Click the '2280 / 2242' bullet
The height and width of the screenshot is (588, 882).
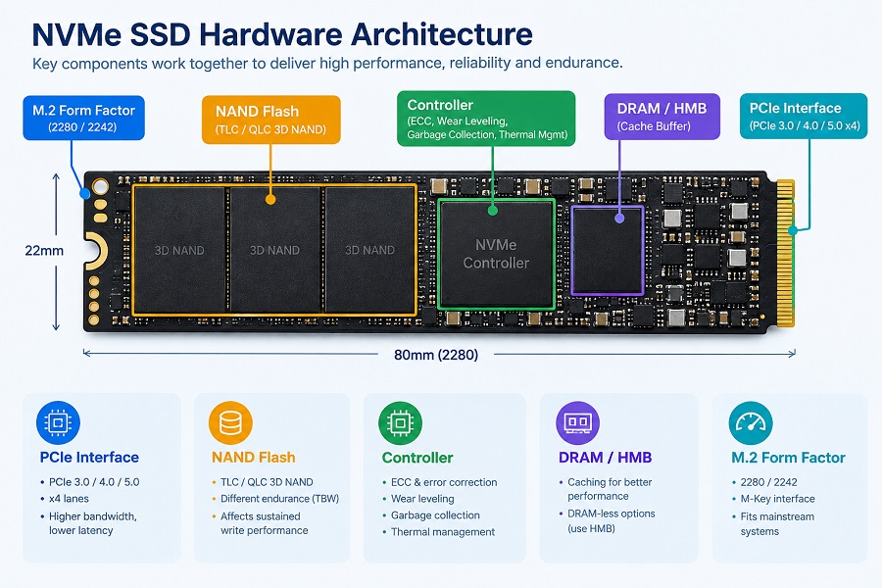pyautogui.click(x=765, y=482)
